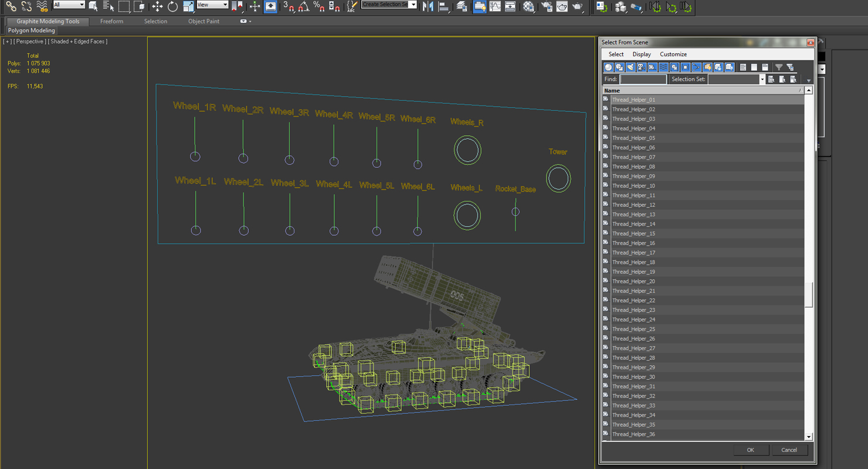Select Thread_Helper_18 in the list
868x469 pixels.
703,262
